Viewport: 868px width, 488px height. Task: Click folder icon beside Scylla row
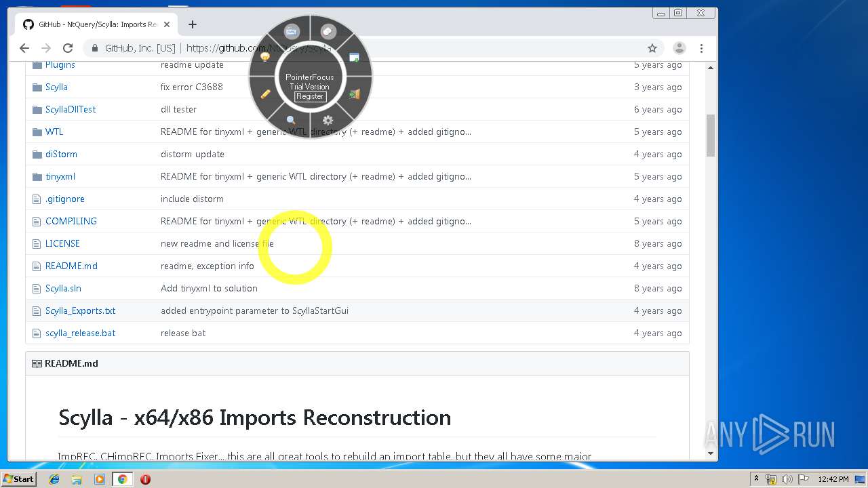pos(37,87)
